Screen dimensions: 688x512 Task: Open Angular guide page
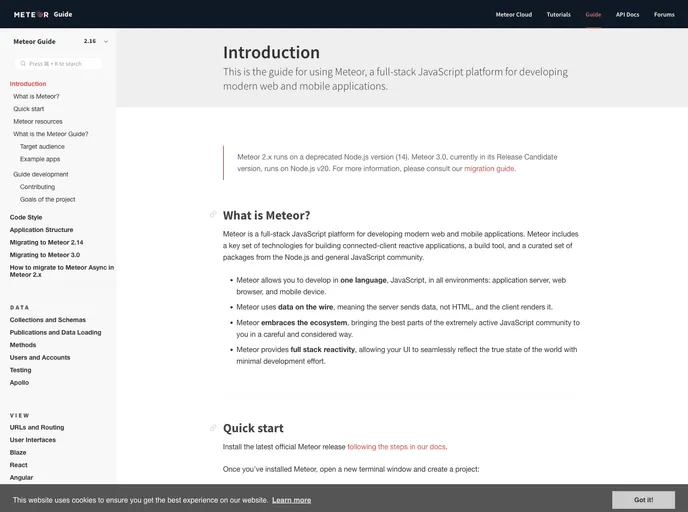click(x=21, y=478)
